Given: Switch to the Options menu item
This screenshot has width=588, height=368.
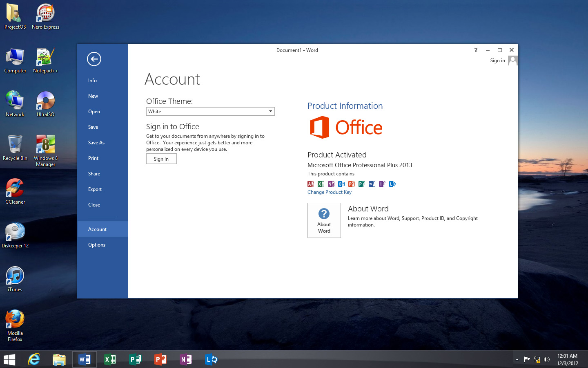Looking at the screenshot, I should 97,245.
